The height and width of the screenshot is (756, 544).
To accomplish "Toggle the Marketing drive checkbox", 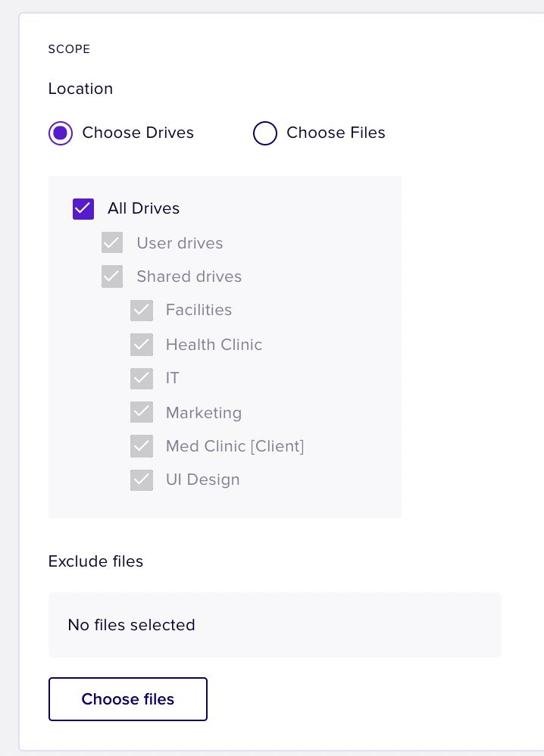I will click(142, 412).
